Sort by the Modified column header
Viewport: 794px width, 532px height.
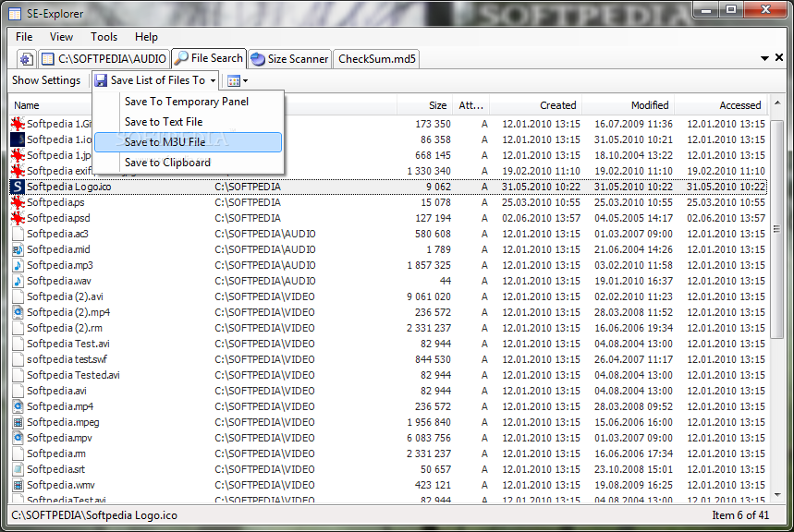pyautogui.click(x=629, y=105)
